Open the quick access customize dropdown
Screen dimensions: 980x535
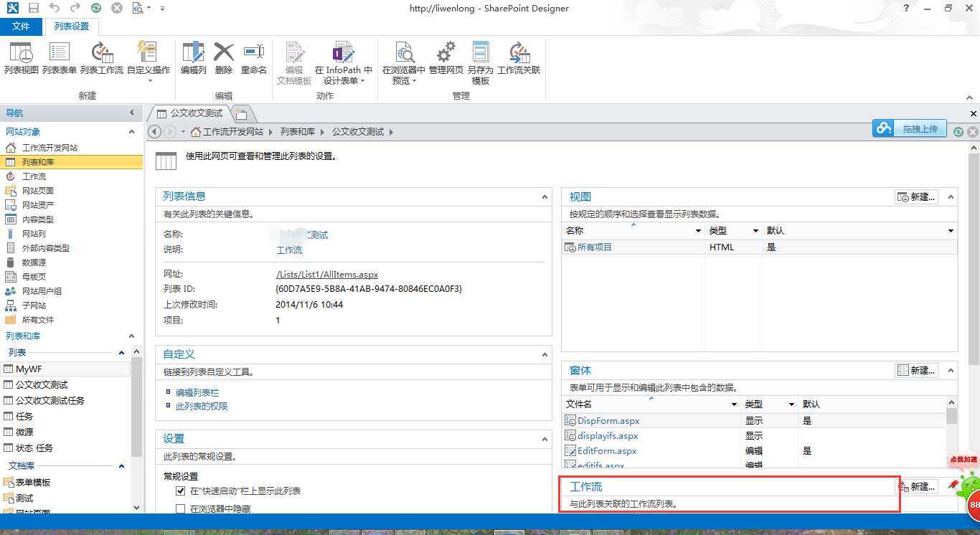click(162, 9)
